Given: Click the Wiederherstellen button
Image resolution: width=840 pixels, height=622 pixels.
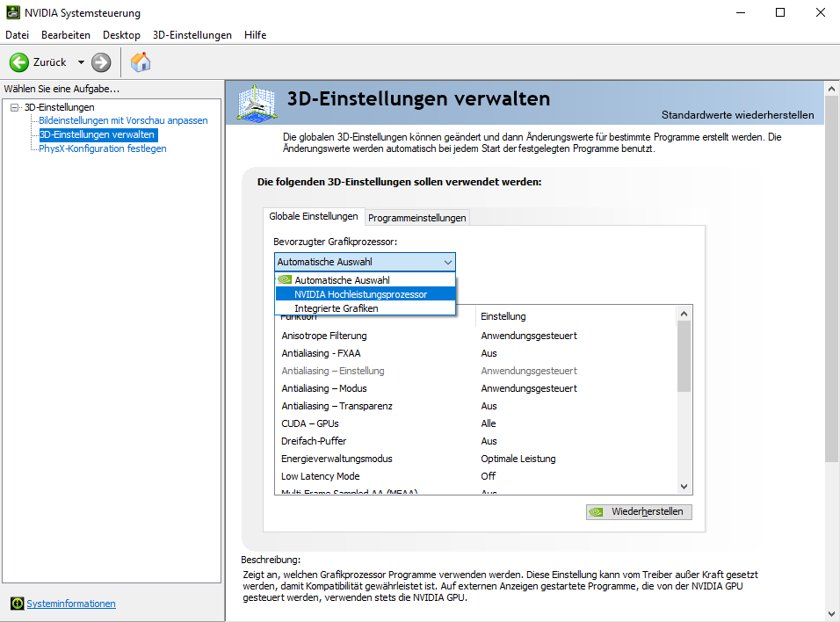Looking at the screenshot, I should pyautogui.click(x=639, y=511).
